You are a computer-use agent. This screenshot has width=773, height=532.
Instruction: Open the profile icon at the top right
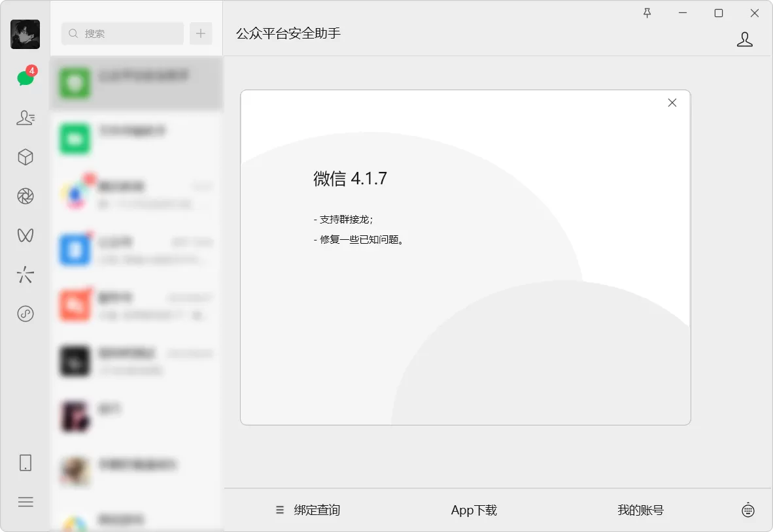tap(744, 39)
